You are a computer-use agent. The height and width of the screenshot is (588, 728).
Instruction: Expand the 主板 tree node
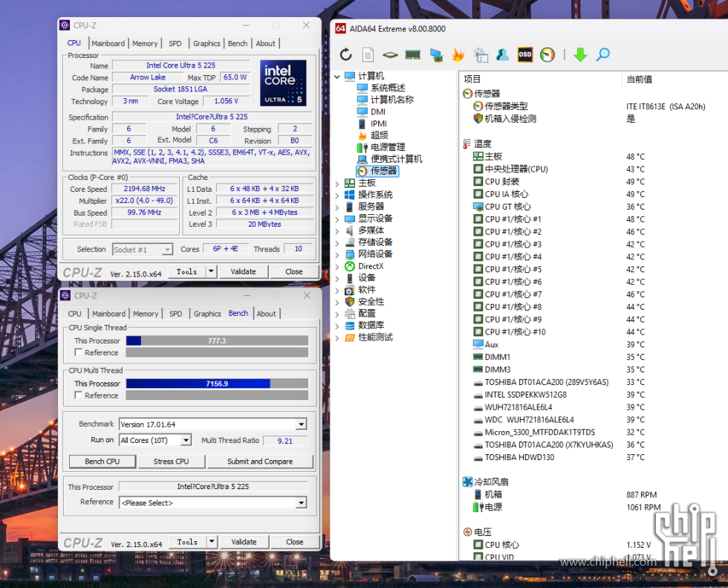point(337,183)
